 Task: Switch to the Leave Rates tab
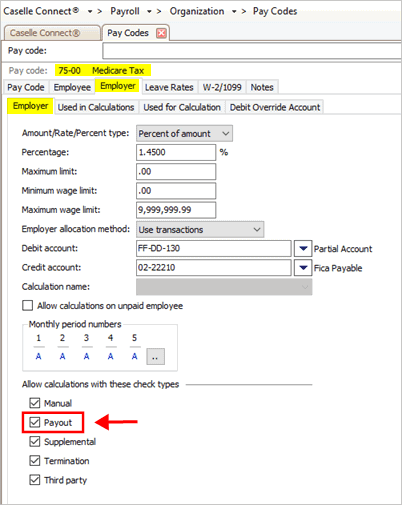169,87
